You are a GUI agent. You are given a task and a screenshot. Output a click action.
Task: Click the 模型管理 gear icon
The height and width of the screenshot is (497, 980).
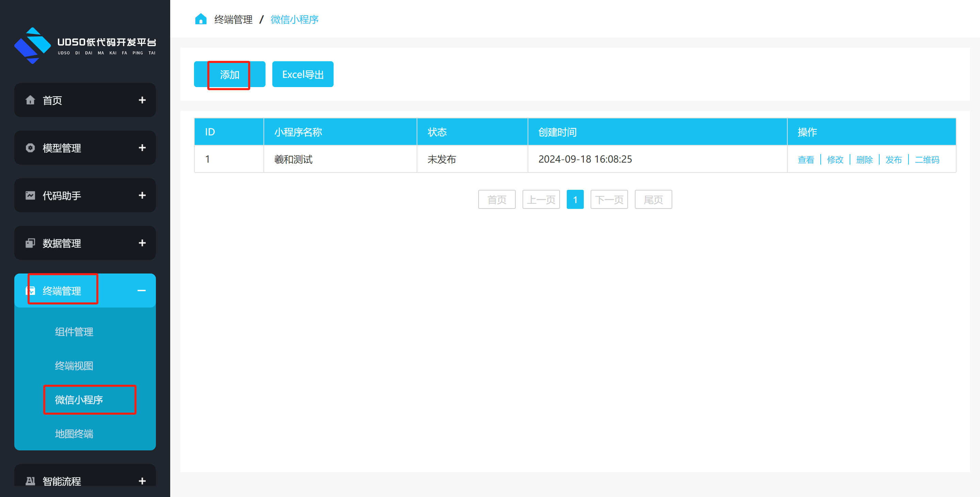pos(30,148)
